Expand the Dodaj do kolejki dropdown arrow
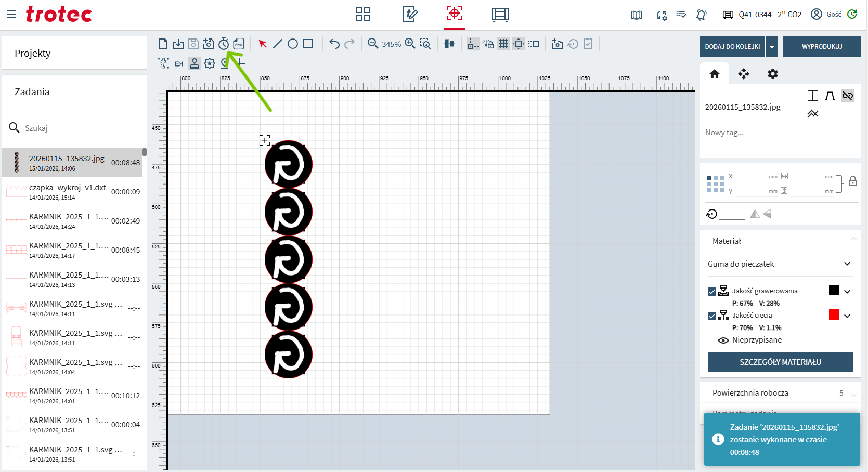 [772, 47]
